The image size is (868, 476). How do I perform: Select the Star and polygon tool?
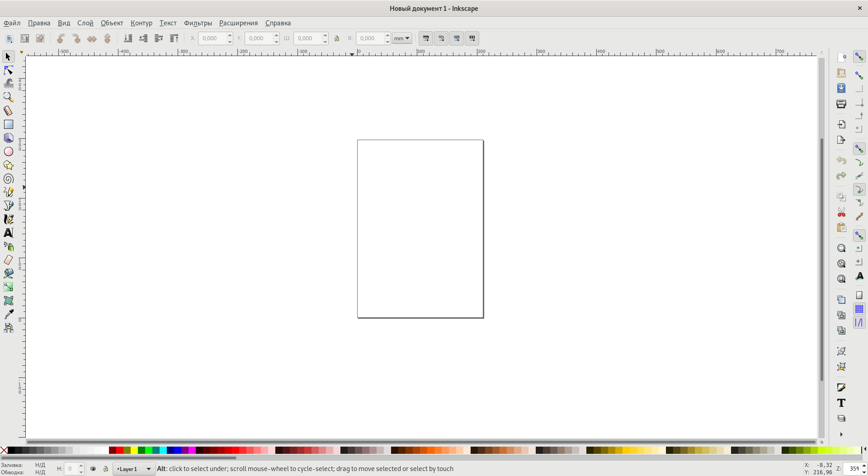click(8, 165)
